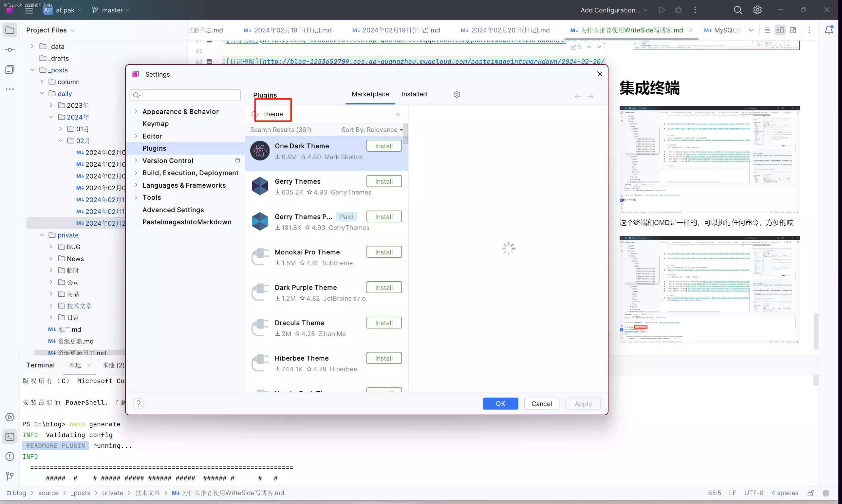Viewport: 842px width, 504px height.
Task: Switch to Editor only view mode
Action: coord(767,30)
